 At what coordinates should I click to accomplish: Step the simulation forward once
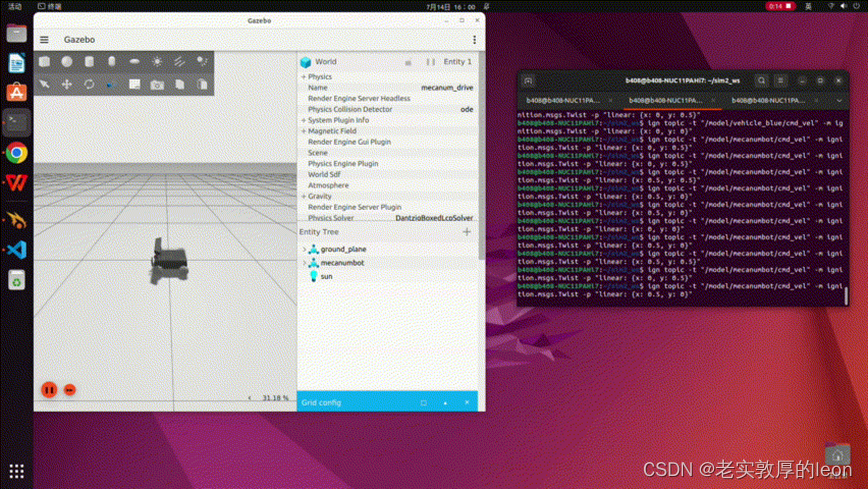70,390
